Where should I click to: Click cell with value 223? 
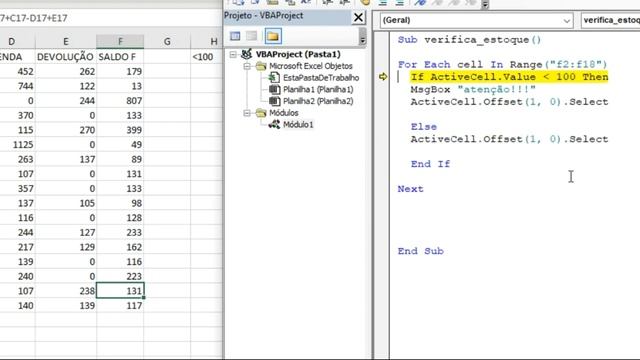pos(120,276)
